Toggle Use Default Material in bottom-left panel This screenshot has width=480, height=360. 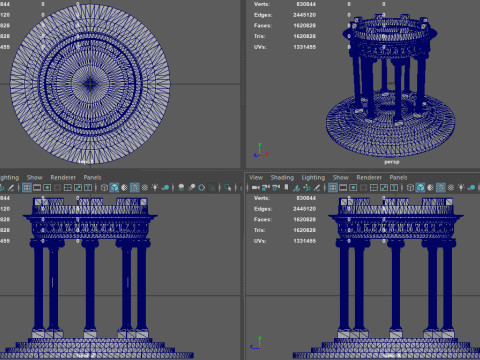tap(124, 188)
